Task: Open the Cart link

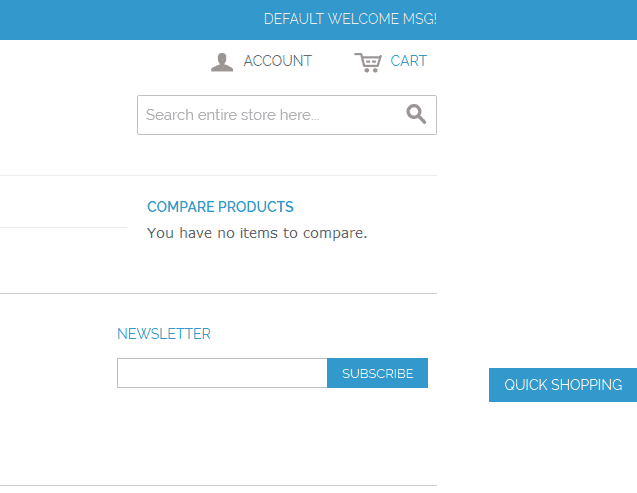Action: (408, 61)
